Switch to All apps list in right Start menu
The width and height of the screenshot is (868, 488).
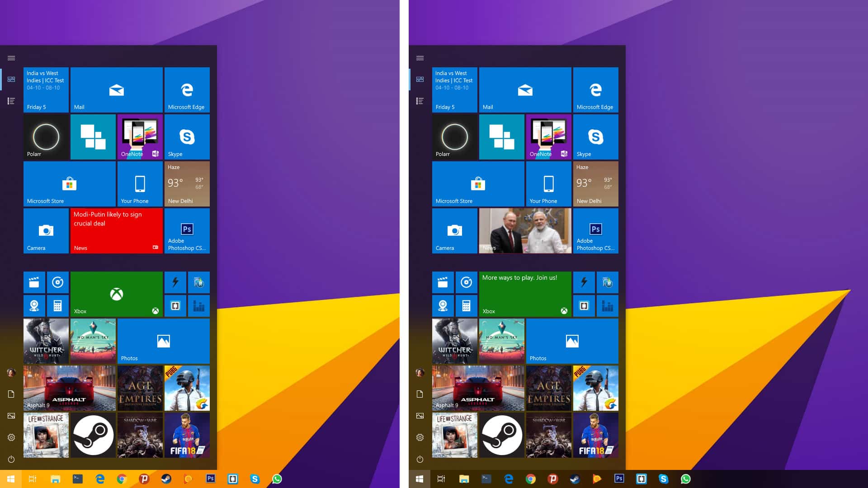pyautogui.click(x=420, y=101)
